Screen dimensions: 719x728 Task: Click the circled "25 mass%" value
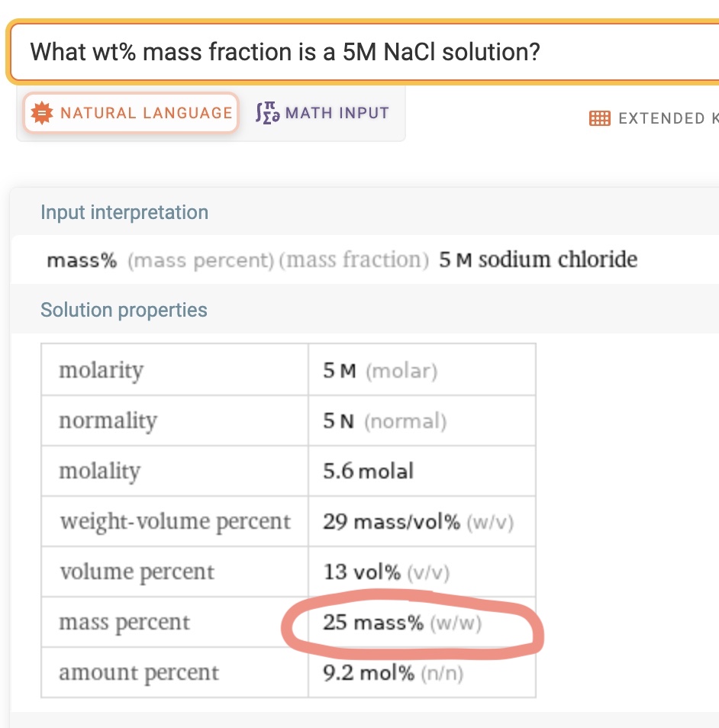pos(372,623)
